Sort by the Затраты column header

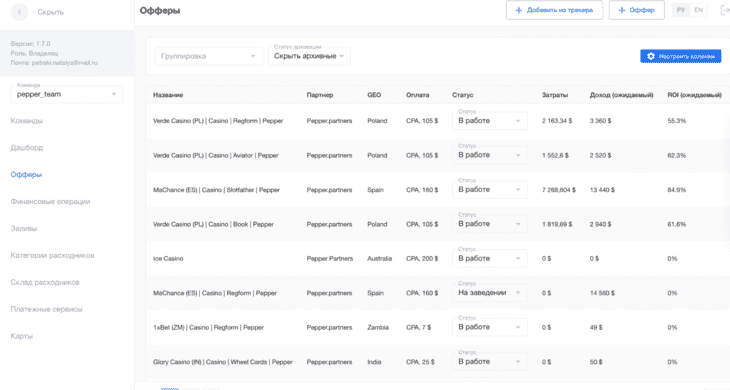click(554, 95)
